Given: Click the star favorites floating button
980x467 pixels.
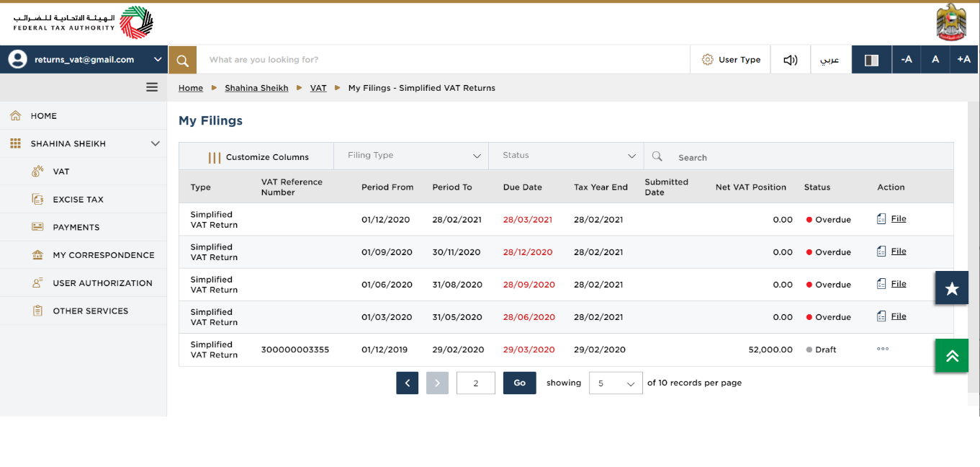Looking at the screenshot, I should click(x=952, y=288).
